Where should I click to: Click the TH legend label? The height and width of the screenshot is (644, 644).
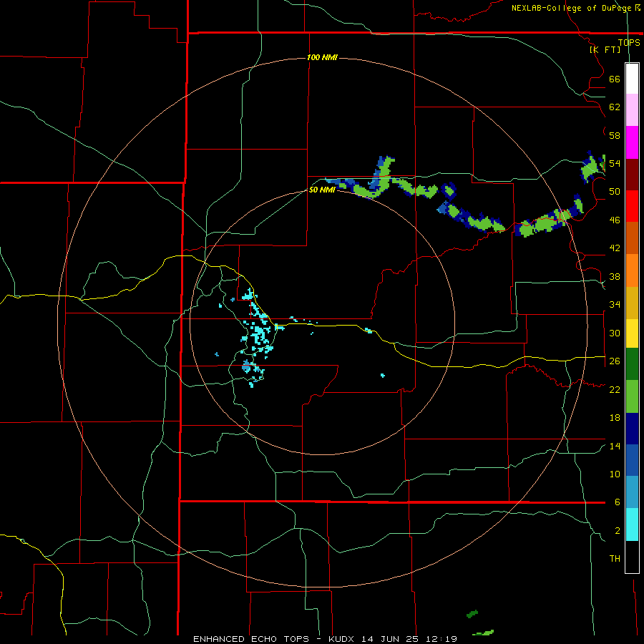[615, 559]
